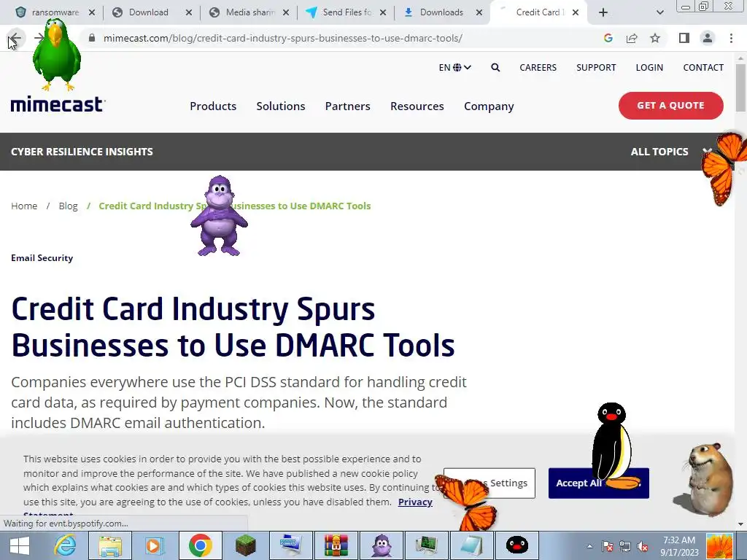747x560 pixels.
Task: Click the Action Center flag tray icon
Action: 607,546
